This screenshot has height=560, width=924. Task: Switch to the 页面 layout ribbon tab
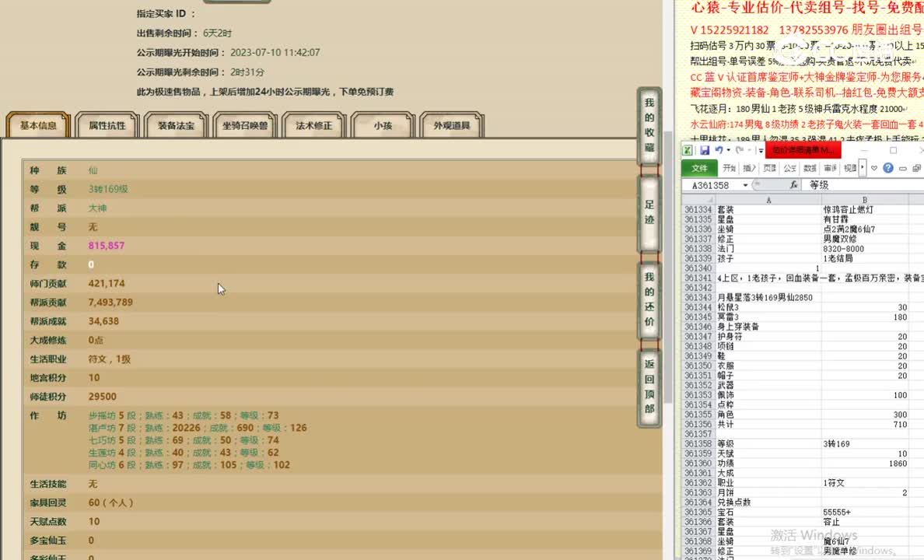coord(769,168)
